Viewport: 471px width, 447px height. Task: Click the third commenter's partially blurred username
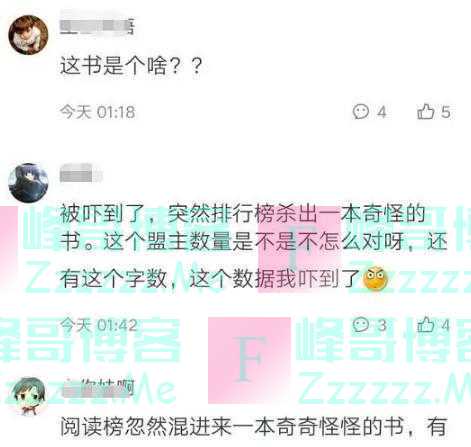pyautogui.click(x=99, y=387)
